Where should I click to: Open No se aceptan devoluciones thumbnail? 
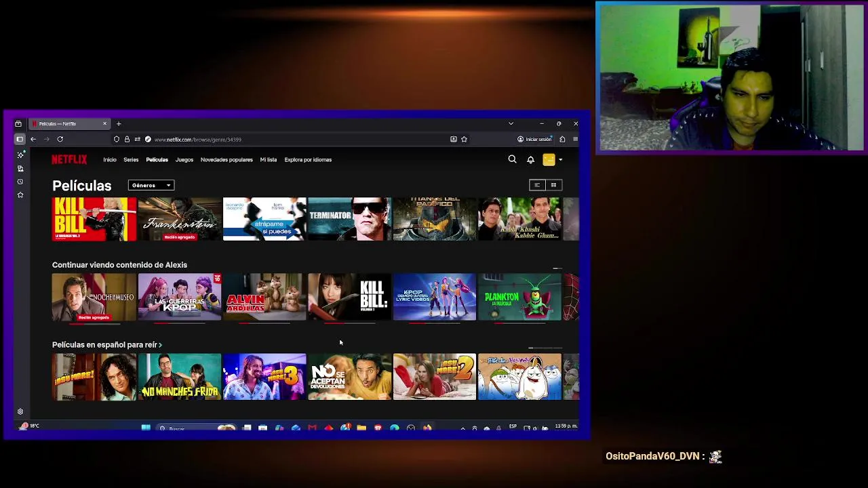tap(350, 377)
